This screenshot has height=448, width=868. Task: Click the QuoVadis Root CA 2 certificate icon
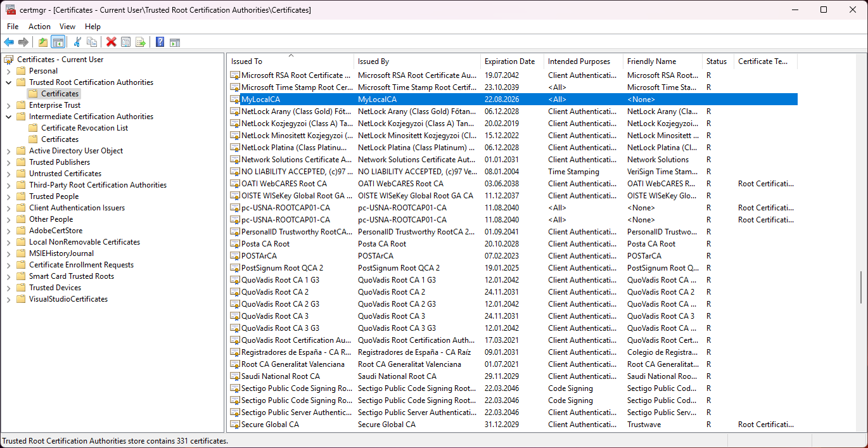[x=235, y=292]
